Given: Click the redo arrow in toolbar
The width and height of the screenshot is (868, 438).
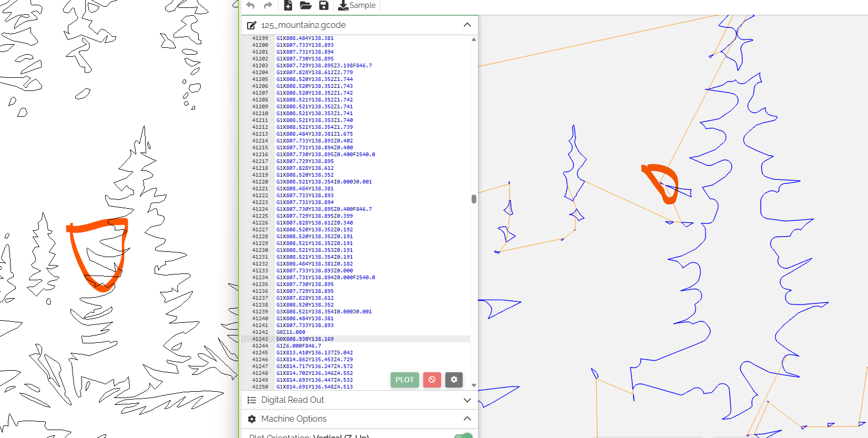Looking at the screenshot, I should click(268, 5).
